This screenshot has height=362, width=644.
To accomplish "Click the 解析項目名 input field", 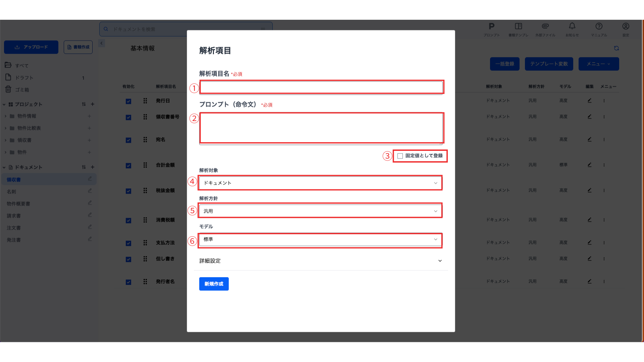I will pyautogui.click(x=321, y=87).
